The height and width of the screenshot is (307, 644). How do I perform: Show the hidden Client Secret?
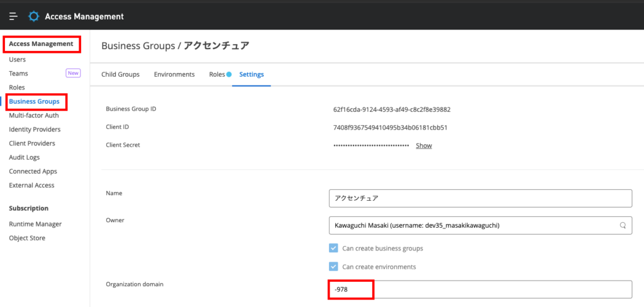pyautogui.click(x=424, y=145)
